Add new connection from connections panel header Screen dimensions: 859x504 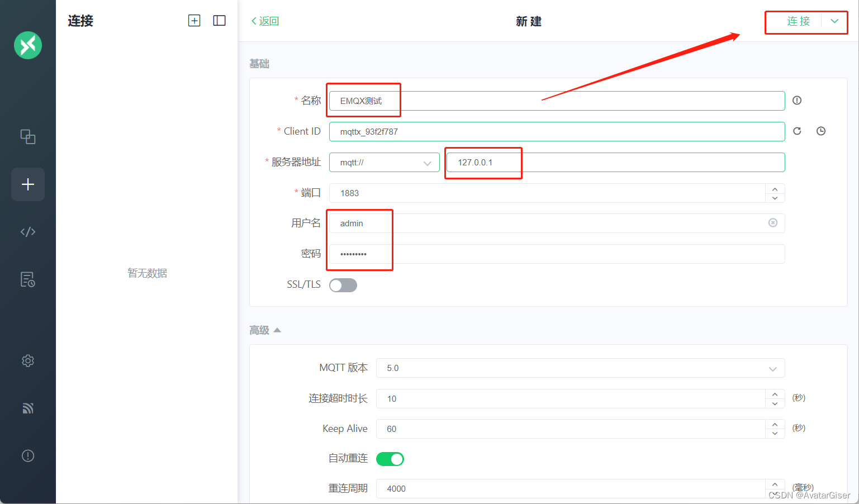[x=194, y=21]
